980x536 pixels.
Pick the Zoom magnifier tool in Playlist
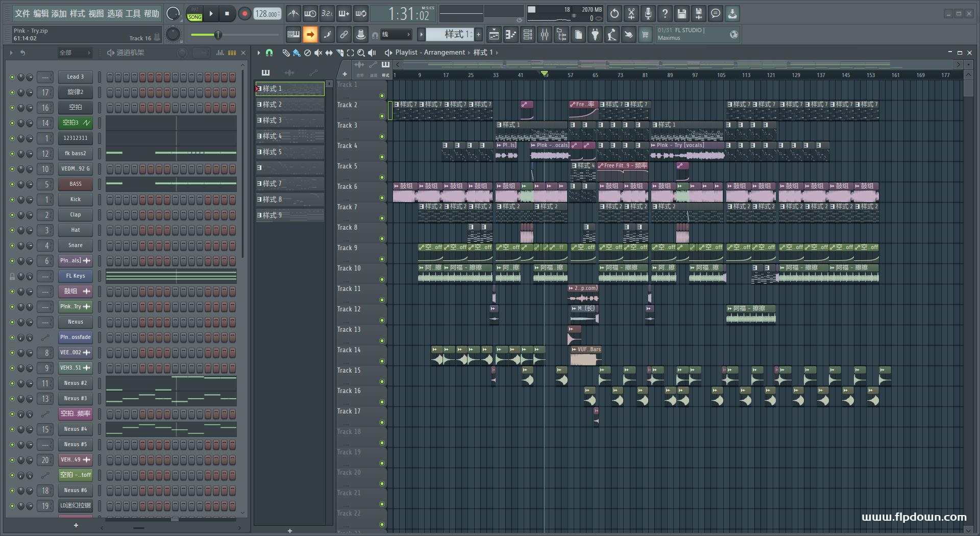tap(361, 53)
